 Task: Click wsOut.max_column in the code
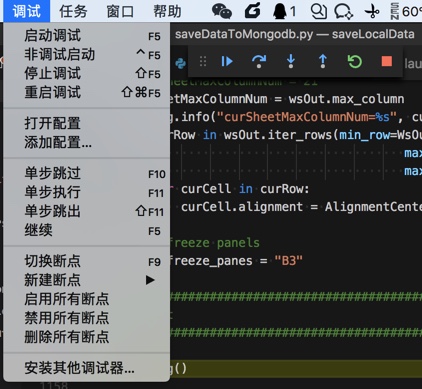tap(346, 99)
